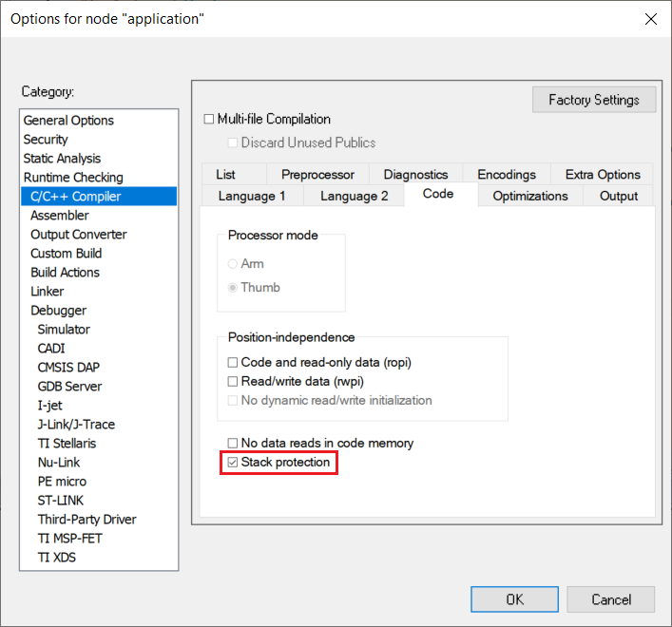
Task: Click the Factory Settings button
Action: [x=594, y=100]
